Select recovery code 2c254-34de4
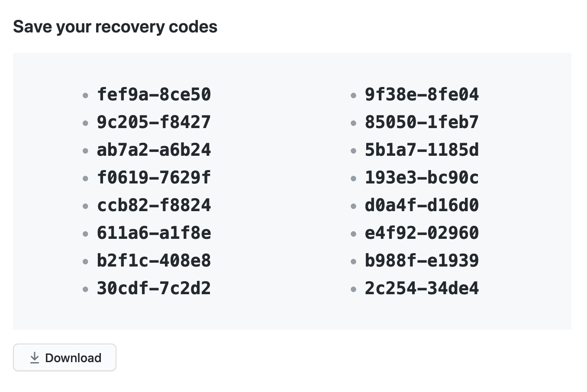This screenshot has height=392, width=587. tap(422, 288)
